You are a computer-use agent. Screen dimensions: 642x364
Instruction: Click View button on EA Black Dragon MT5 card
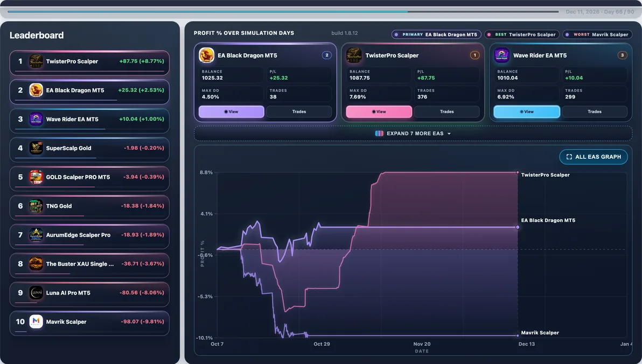[232, 111]
